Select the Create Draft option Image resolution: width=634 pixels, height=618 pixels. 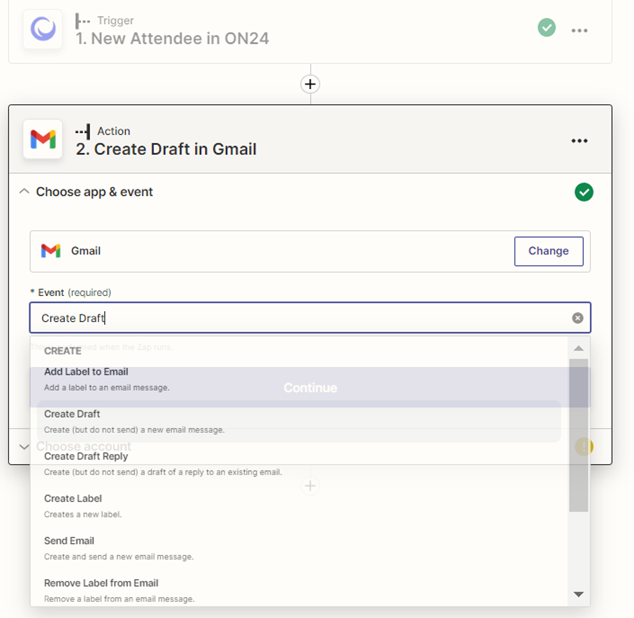coord(299,421)
